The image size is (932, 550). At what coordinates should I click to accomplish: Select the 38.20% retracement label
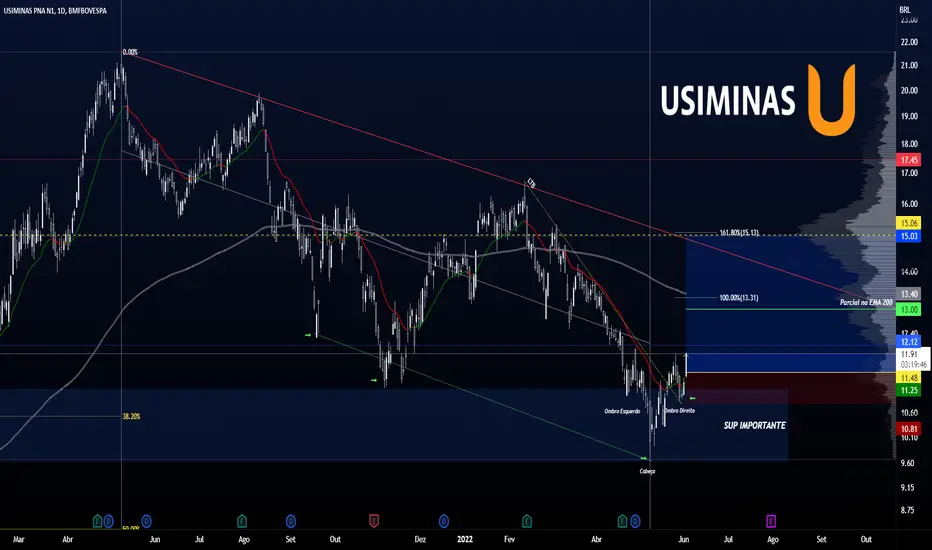(131, 416)
